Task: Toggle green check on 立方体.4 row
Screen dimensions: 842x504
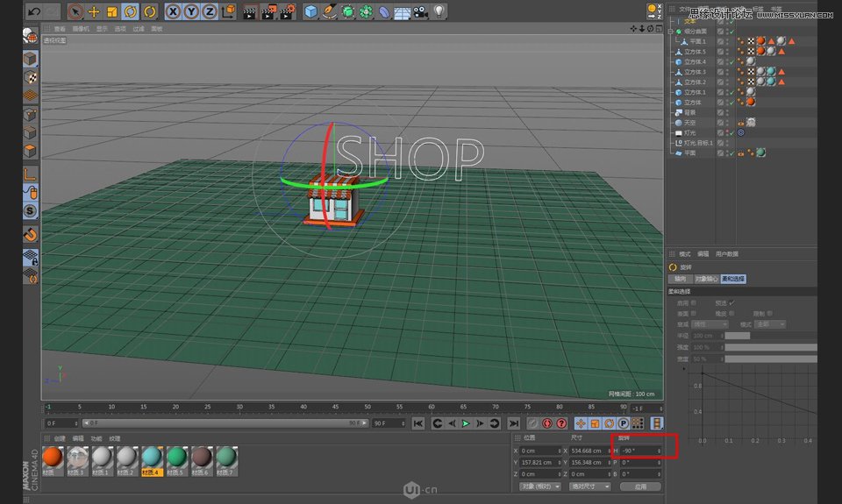Action: click(731, 62)
